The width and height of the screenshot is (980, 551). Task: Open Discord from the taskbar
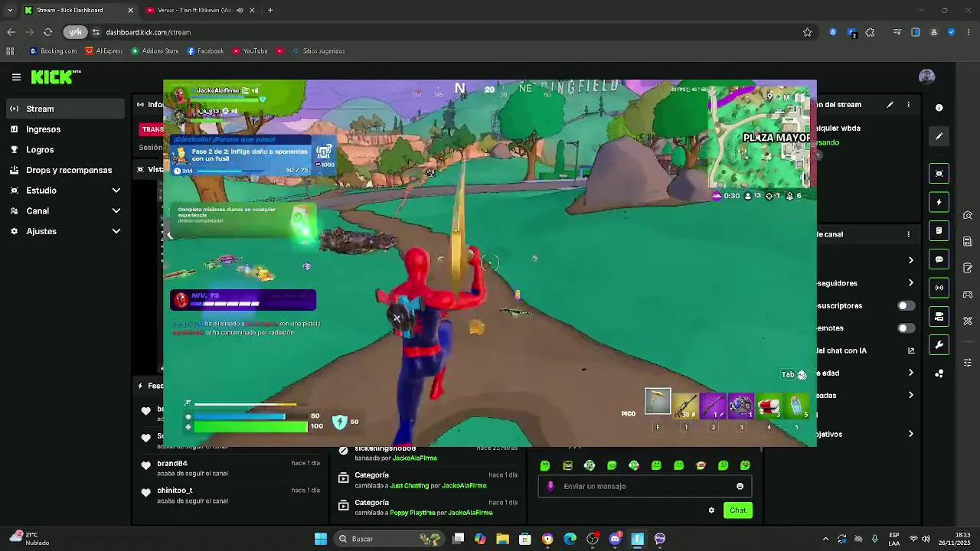tap(615, 539)
